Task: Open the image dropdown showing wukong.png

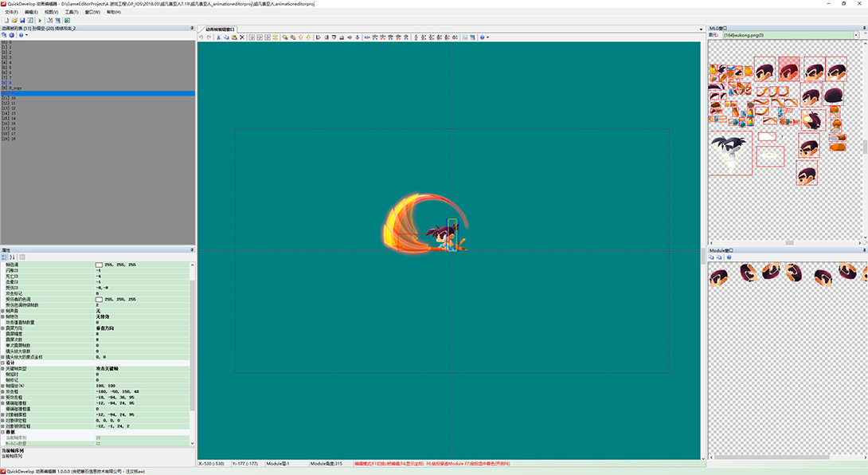Action: 855,35
